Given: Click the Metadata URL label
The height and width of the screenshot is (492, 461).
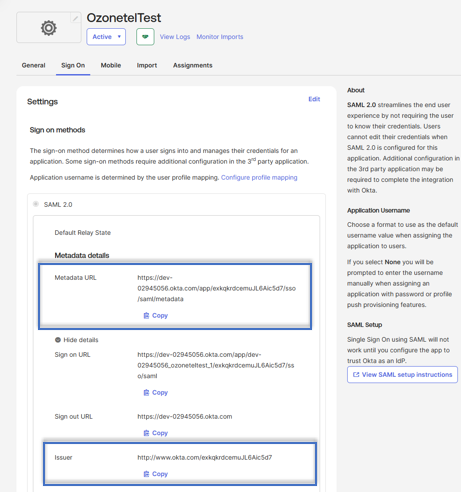Looking at the screenshot, I should pos(75,277).
